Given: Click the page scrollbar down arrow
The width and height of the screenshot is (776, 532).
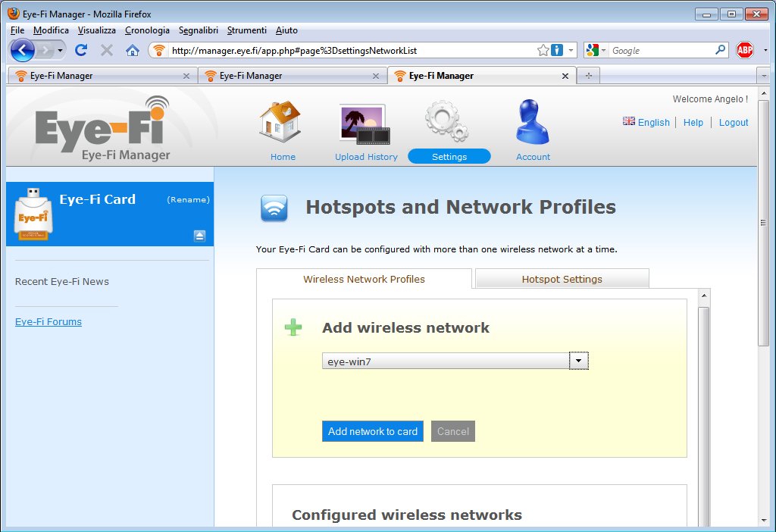Looking at the screenshot, I should pos(764,520).
